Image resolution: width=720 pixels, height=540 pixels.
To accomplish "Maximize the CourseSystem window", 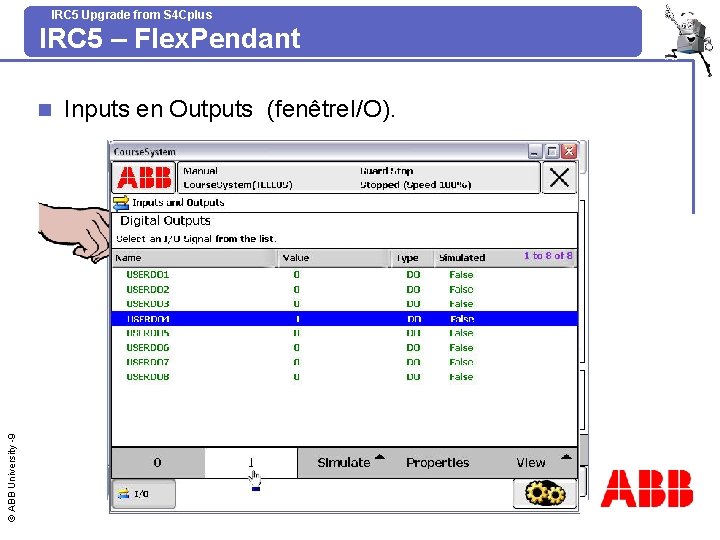I will (x=552, y=151).
